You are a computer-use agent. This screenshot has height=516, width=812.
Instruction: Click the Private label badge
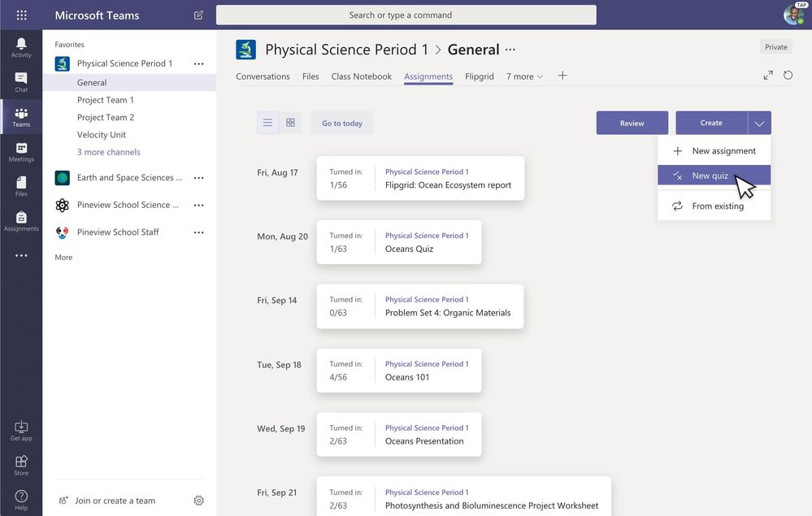(x=775, y=47)
